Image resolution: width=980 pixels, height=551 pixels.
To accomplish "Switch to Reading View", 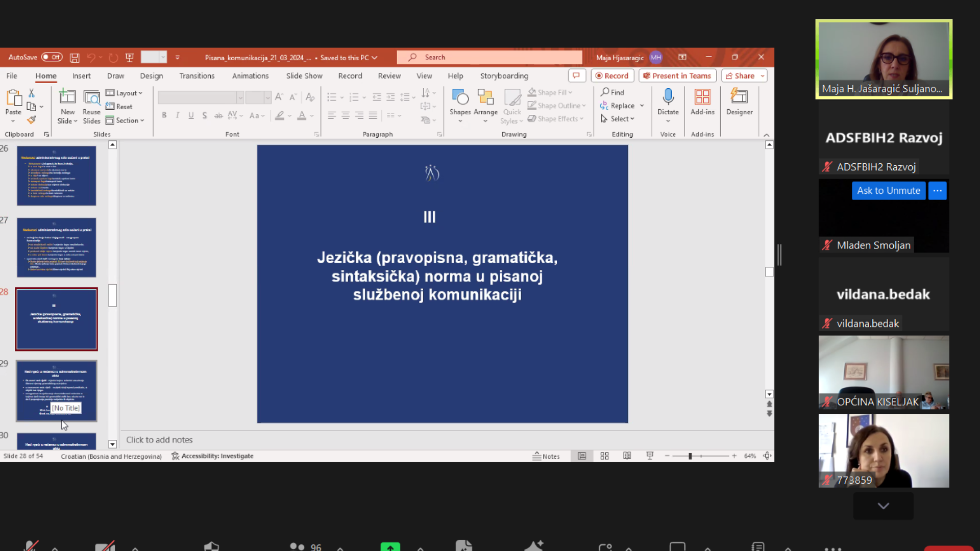I will point(627,456).
